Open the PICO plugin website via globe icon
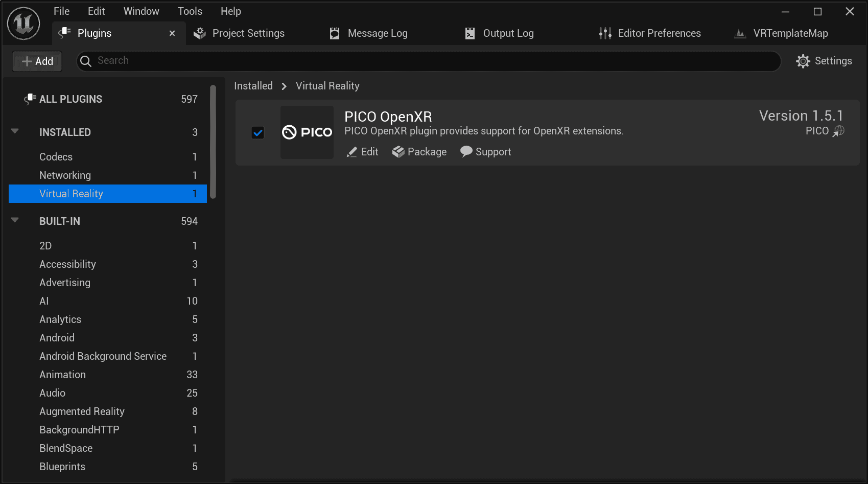The height and width of the screenshot is (484, 868). pos(839,131)
